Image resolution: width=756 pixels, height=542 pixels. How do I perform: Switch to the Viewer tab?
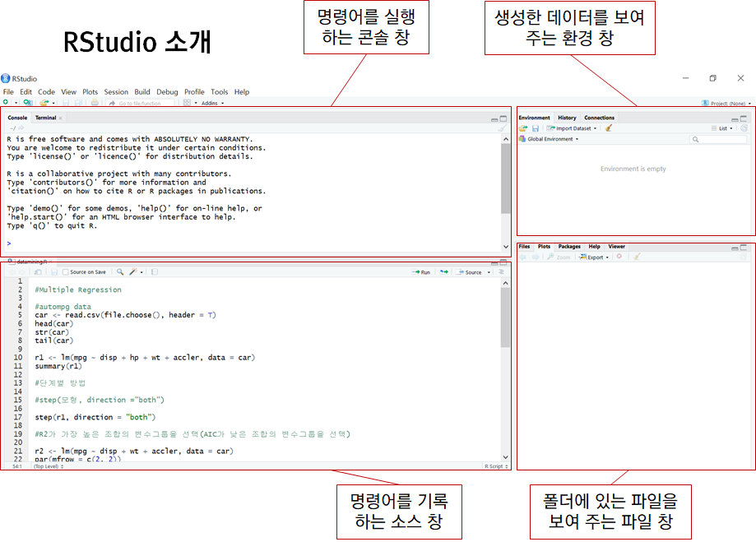(x=616, y=247)
